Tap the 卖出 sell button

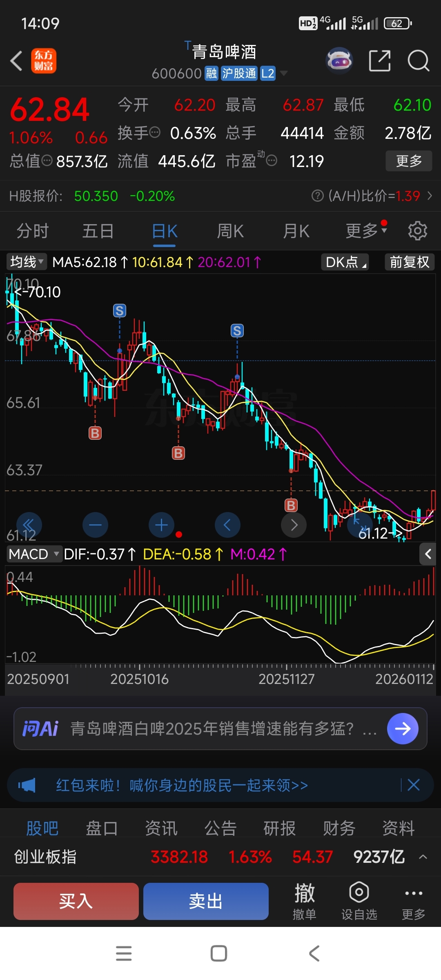click(x=206, y=901)
